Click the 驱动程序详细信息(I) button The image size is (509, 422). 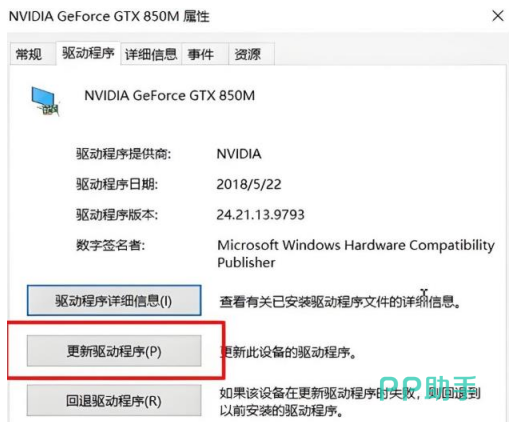(x=114, y=301)
